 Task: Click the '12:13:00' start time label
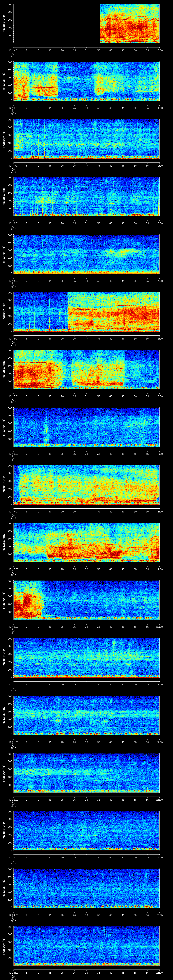[x=14, y=281]
